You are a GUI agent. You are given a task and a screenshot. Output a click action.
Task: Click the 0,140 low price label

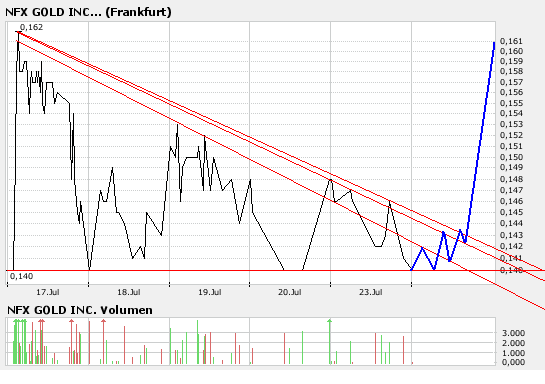(x=22, y=276)
